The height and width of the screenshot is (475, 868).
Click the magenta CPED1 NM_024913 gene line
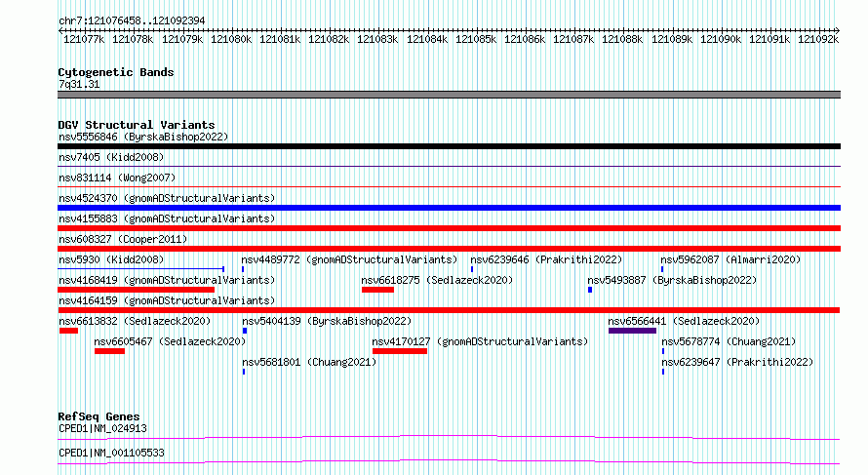449,437
